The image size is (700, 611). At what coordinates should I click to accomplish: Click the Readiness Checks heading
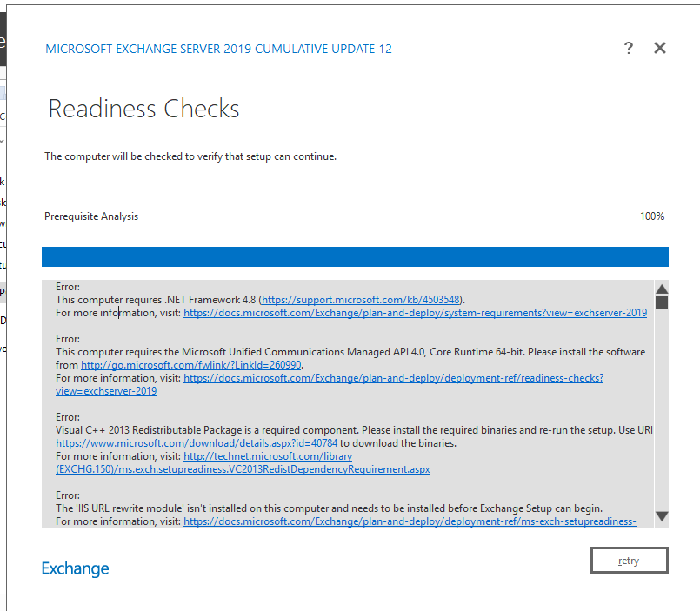click(x=143, y=109)
